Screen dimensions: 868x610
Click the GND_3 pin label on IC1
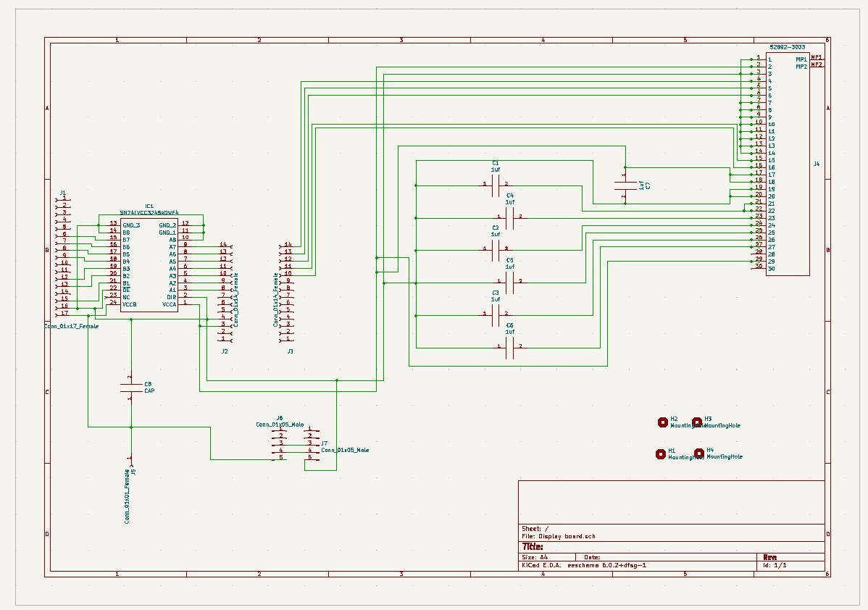tap(131, 225)
